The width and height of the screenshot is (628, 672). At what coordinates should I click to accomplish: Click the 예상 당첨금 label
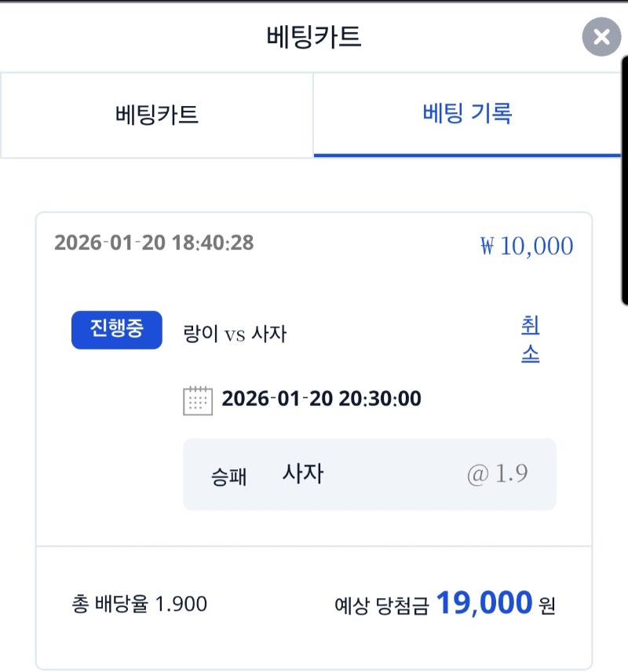[x=382, y=605]
